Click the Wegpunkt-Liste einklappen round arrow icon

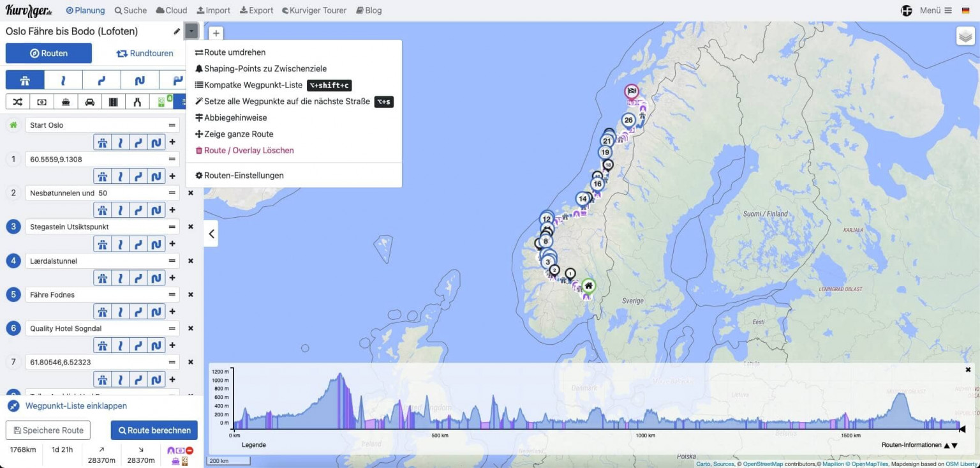click(x=13, y=406)
